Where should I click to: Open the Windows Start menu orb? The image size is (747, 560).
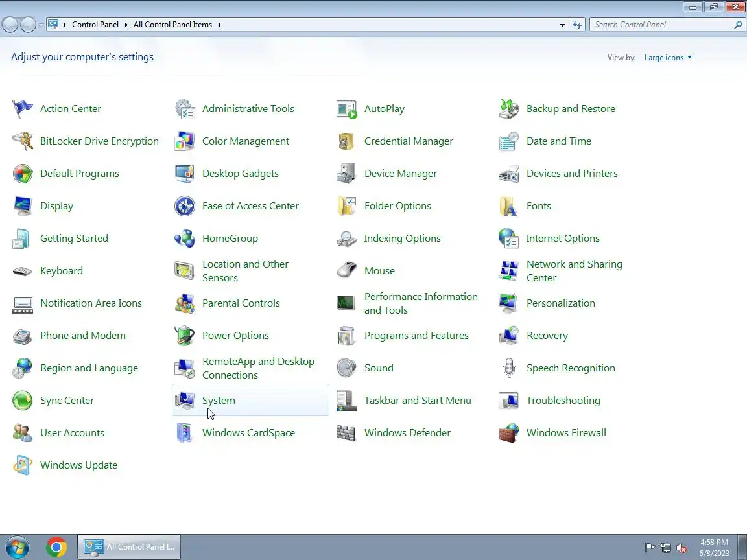click(18, 548)
